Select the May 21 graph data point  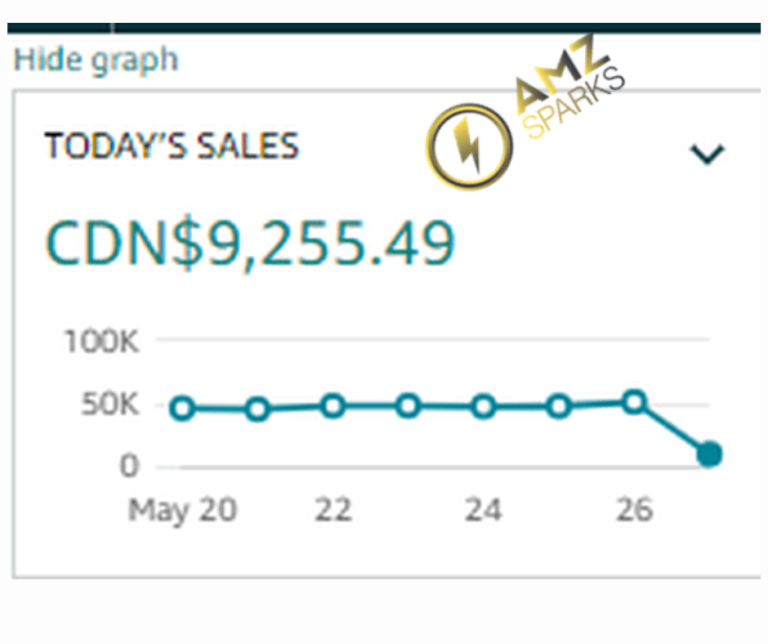pos(257,409)
